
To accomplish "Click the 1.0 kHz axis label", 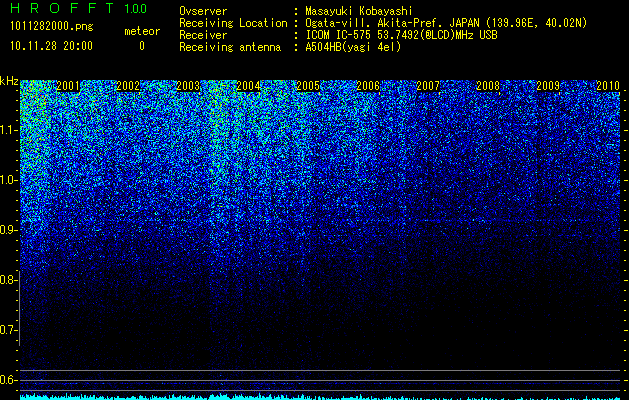I will [7, 180].
